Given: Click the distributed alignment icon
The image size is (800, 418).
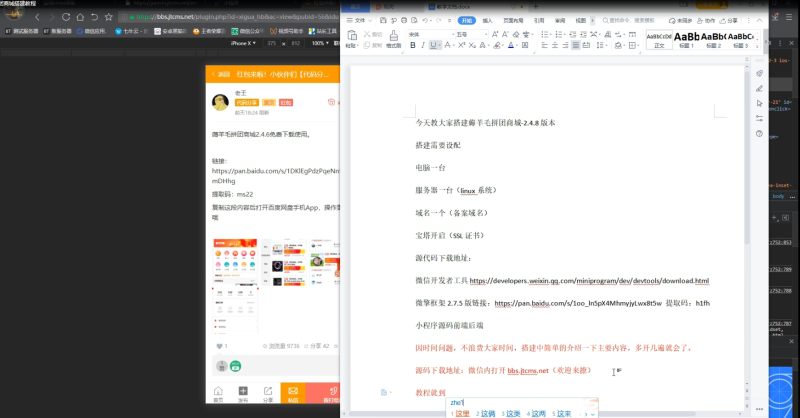Looking at the screenshot, I should click(586, 45).
